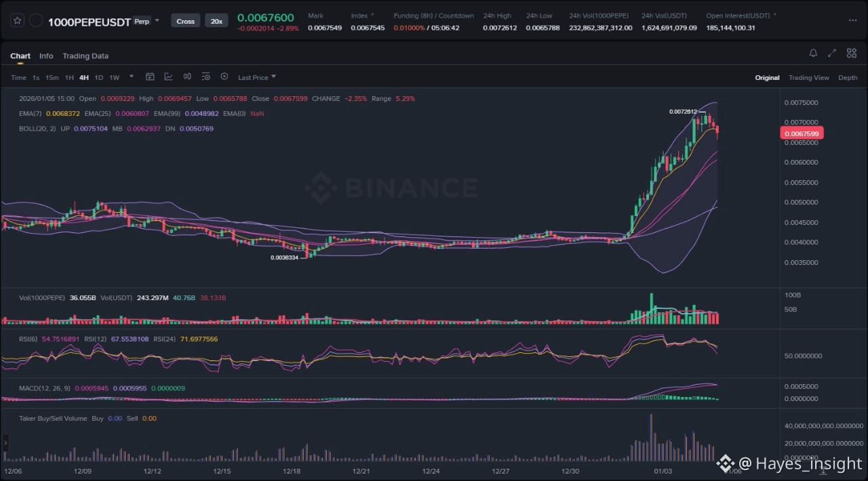Expand the 1000PEPEUSDT pair selector arrow
The width and height of the screenshot is (868, 481).
(x=157, y=21)
